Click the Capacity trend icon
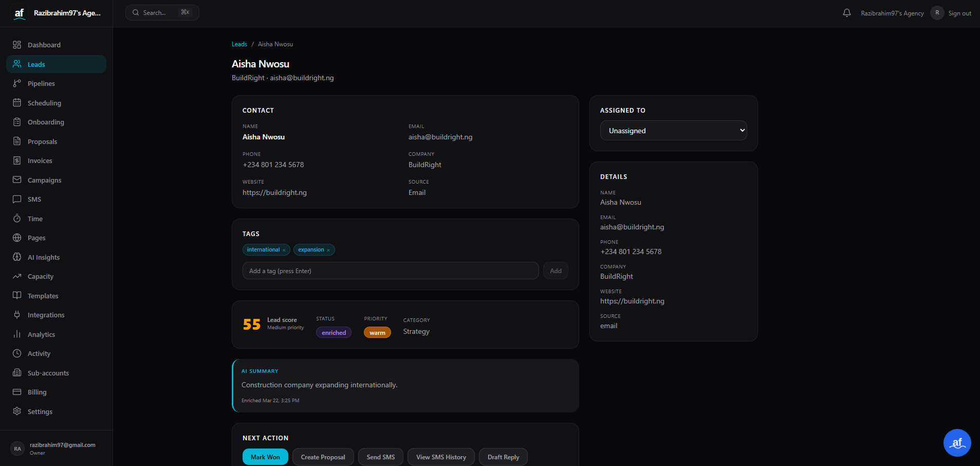Image resolution: width=980 pixels, height=466 pixels. (x=17, y=276)
